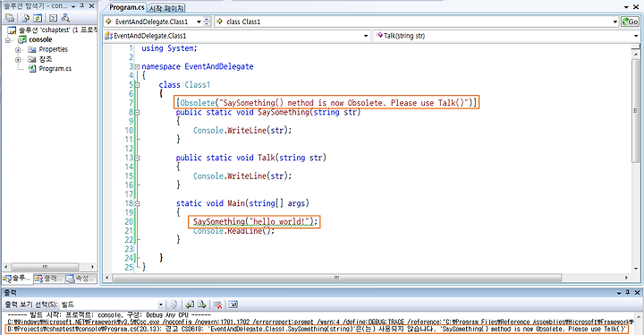The height and width of the screenshot is (335, 644).
Task: Click editor vertical scrollbar up arrow
Action: [x=635, y=54]
